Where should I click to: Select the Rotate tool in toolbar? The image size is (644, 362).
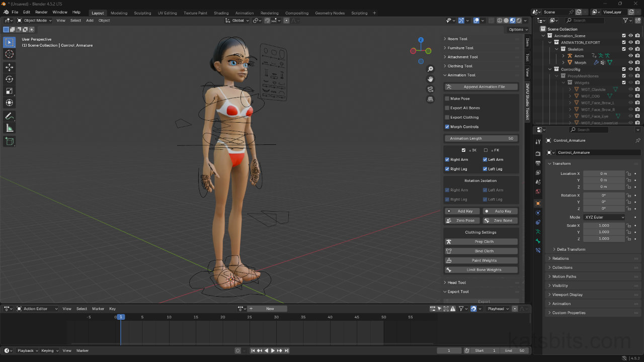(9, 79)
